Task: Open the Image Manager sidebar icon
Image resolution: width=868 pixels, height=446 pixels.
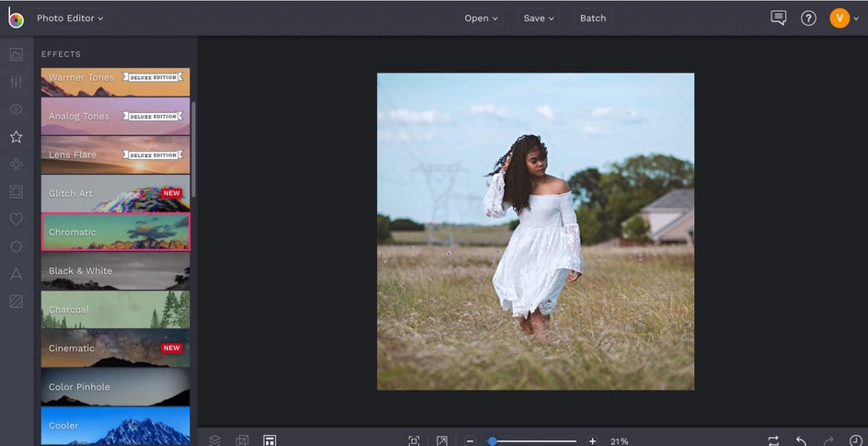Action: [x=16, y=54]
